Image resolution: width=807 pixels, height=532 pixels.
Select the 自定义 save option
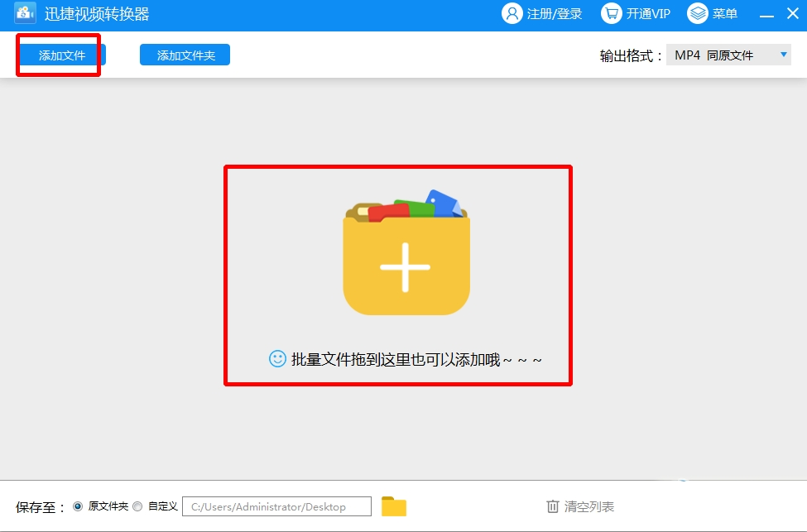pyautogui.click(x=137, y=506)
